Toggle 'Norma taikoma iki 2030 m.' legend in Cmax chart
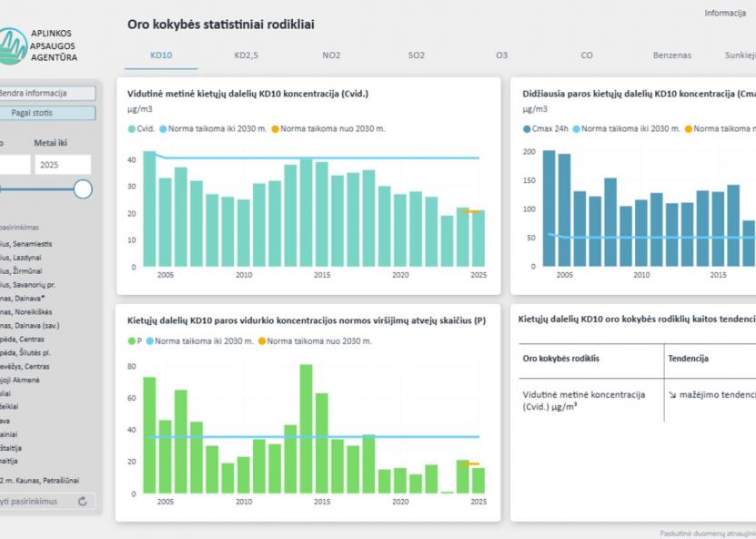The height and width of the screenshot is (539, 756). 626,129
